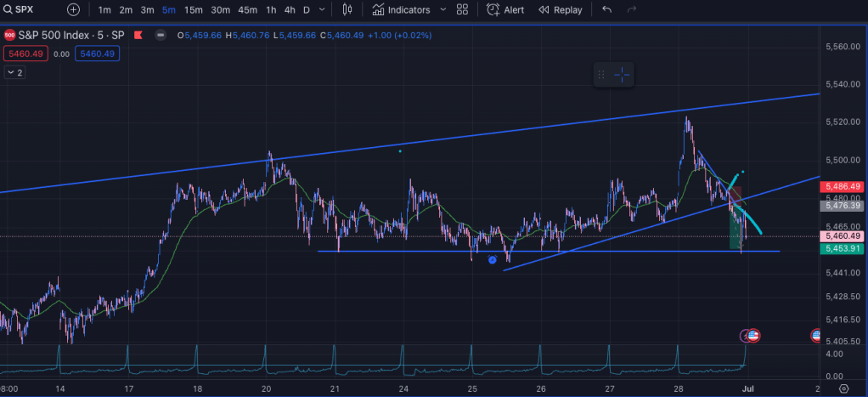Select the 1h chart interval

coord(270,10)
